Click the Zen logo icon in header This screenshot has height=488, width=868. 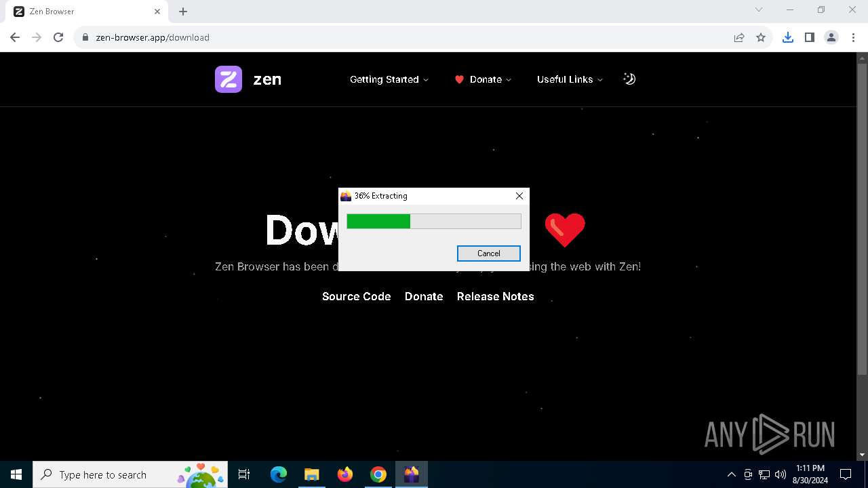(229, 79)
